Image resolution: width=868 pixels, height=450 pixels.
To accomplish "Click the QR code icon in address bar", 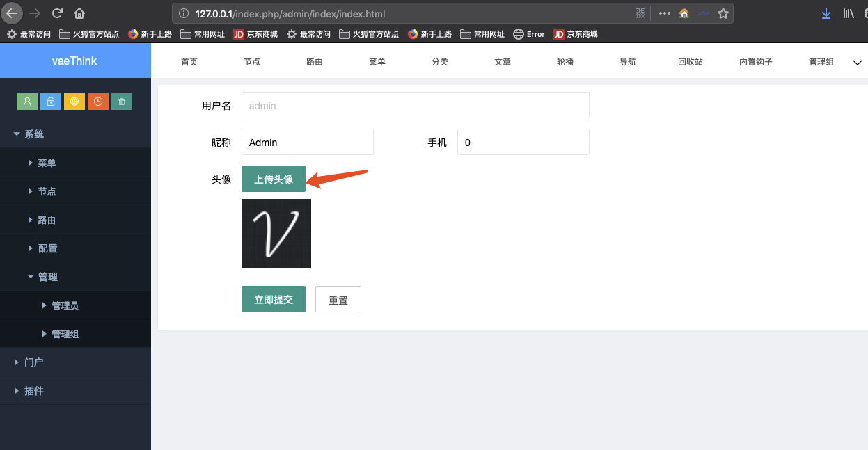I will point(640,13).
